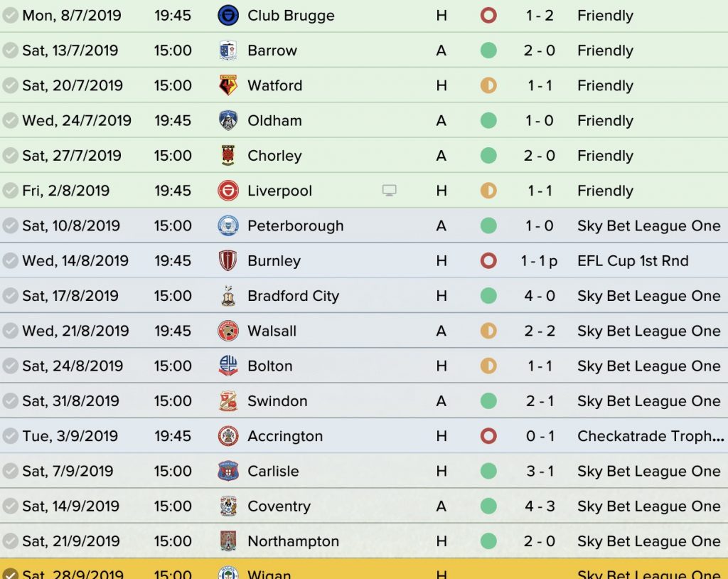Click the 4 - 3 Coventry result
The height and width of the screenshot is (579, 728).
540,506
